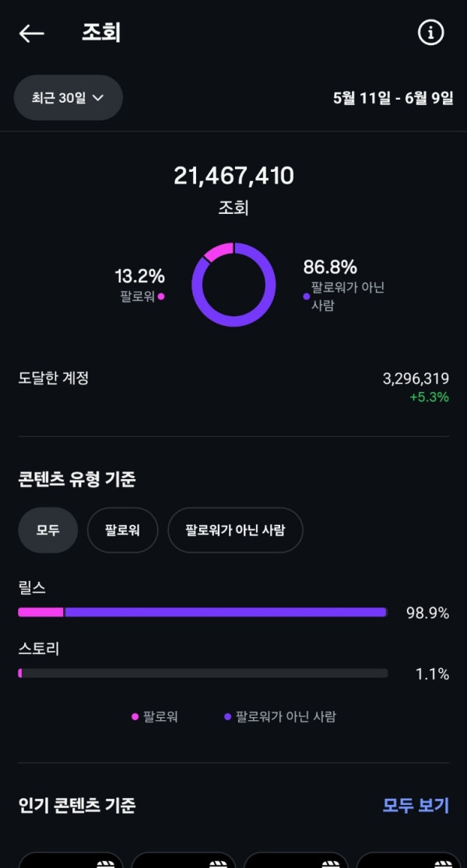Go back using the arrow icon
This screenshot has height=868, width=467.
31,33
